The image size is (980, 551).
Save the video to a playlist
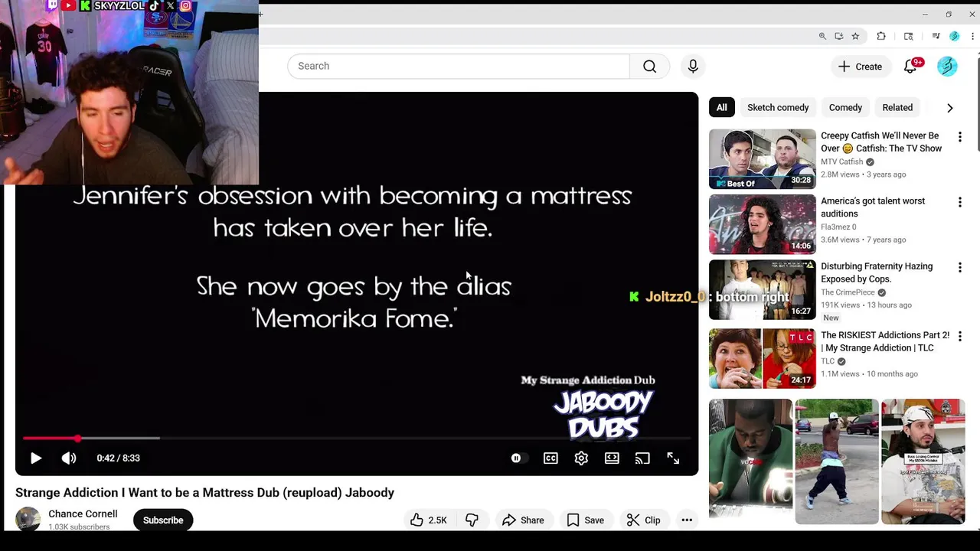tap(586, 520)
